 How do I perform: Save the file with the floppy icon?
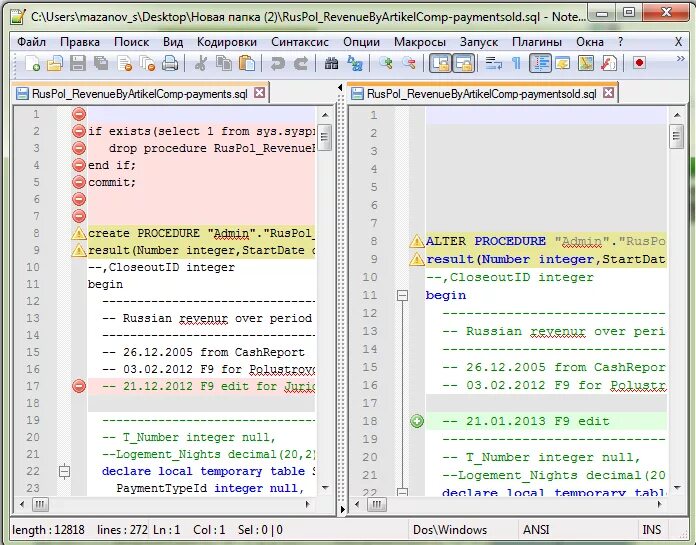(x=78, y=63)
